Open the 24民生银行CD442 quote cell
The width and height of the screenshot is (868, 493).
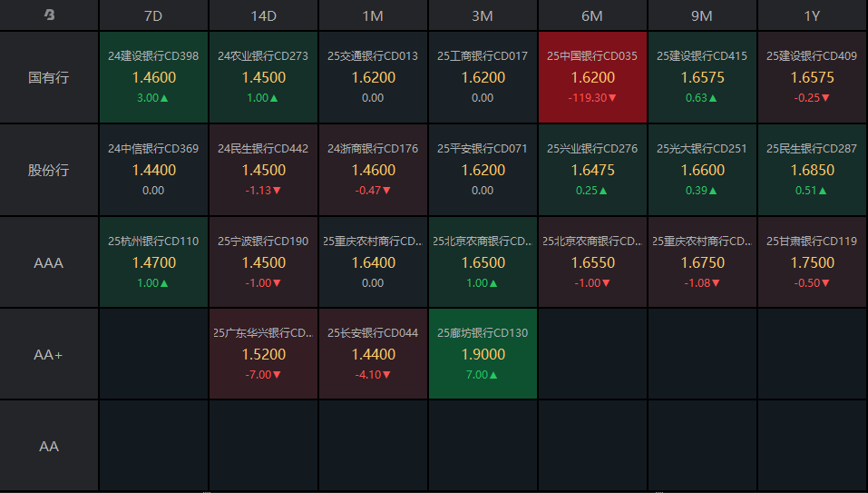(263, 170)
